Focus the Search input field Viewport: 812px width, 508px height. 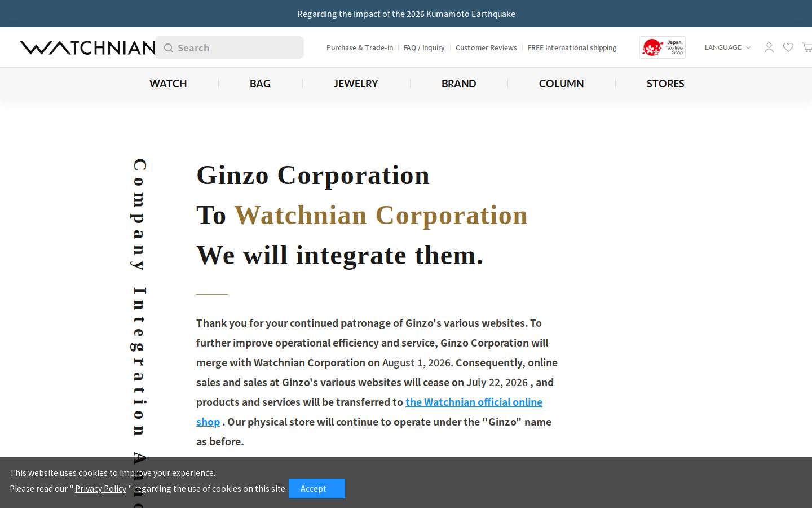(x=230, y=47)
